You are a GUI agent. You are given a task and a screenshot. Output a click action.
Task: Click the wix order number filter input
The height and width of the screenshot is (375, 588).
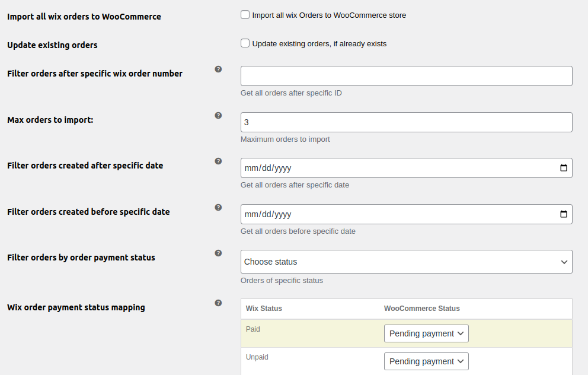[x=406, y=76]
